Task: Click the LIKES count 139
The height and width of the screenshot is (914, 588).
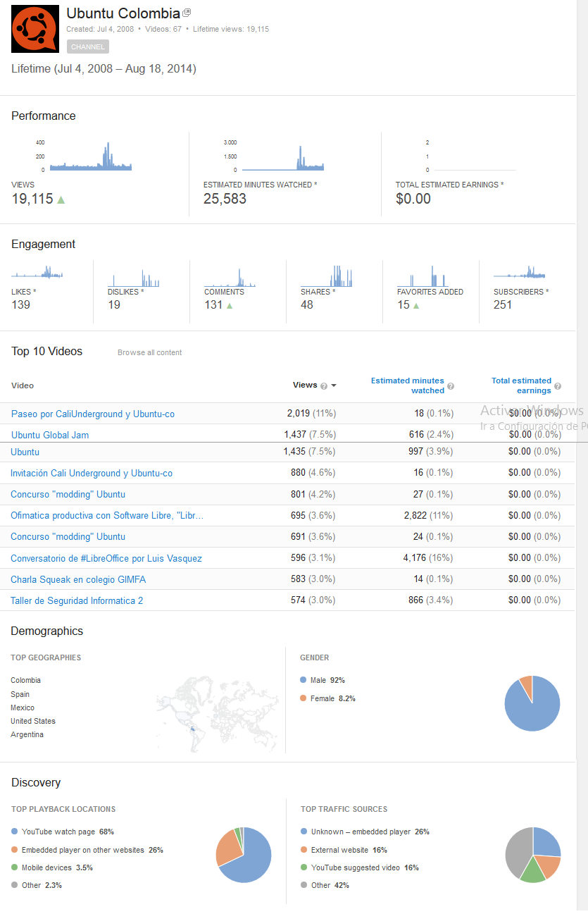Action: pos(21,304)
